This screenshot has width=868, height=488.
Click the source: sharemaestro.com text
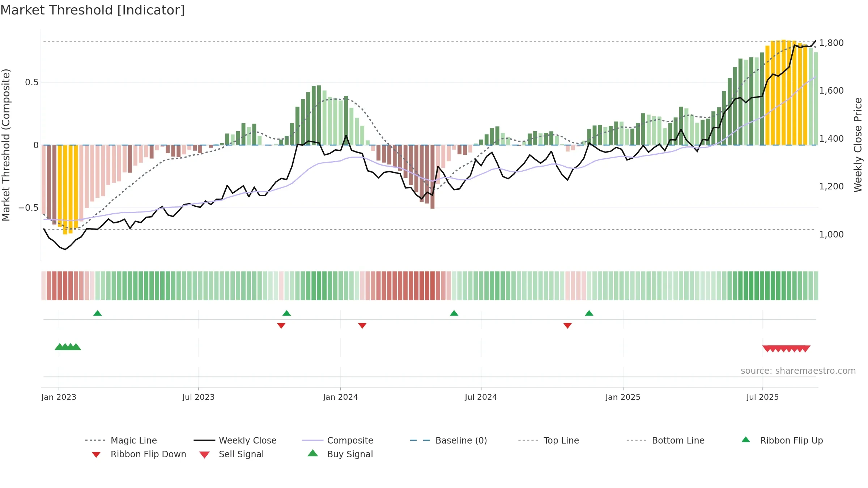pyautogui.click(x=798, y=371)
